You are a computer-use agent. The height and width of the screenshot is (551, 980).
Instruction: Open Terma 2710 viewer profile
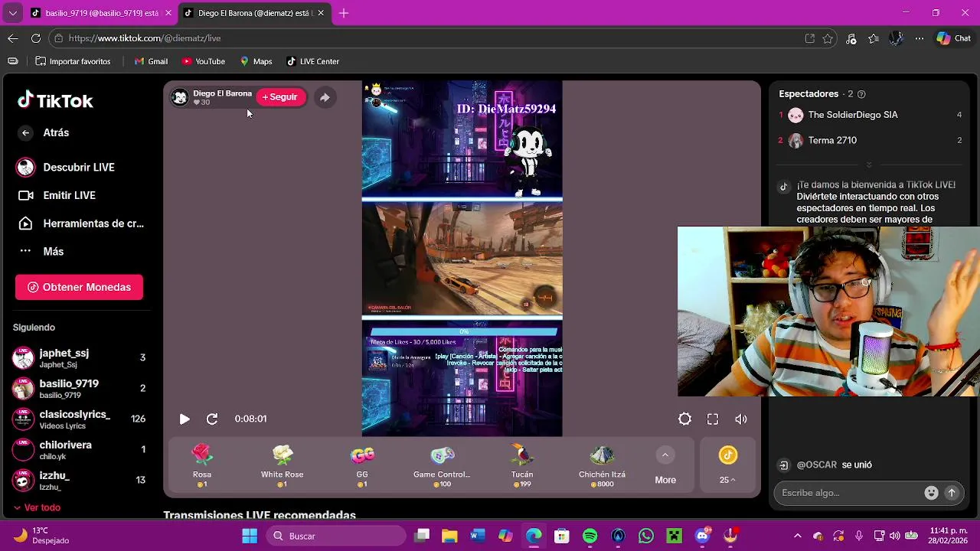[x=869, y=140]
